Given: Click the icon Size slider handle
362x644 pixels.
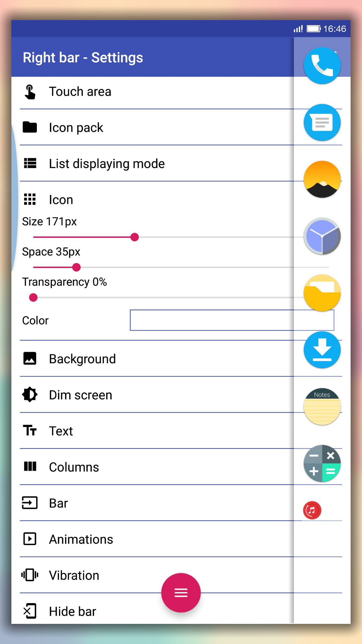Looking at the screenshot, I should click(x=134, y=237).
